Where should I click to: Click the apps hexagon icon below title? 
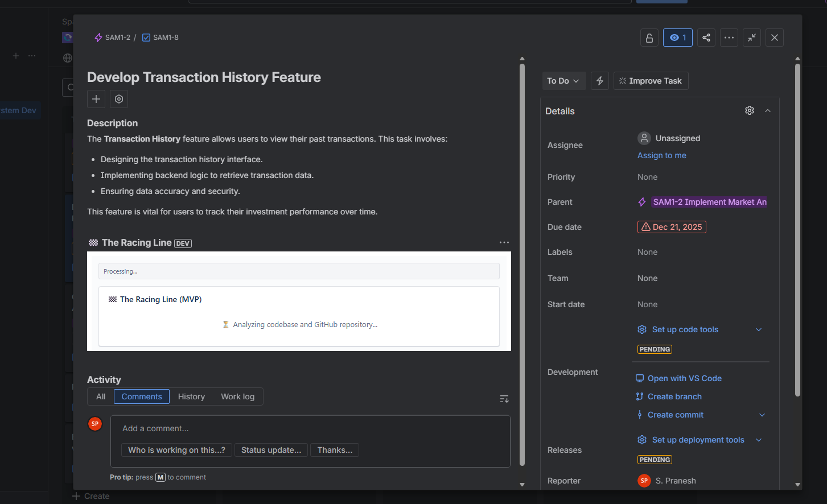pyautogui.click(x=119, y=99)
